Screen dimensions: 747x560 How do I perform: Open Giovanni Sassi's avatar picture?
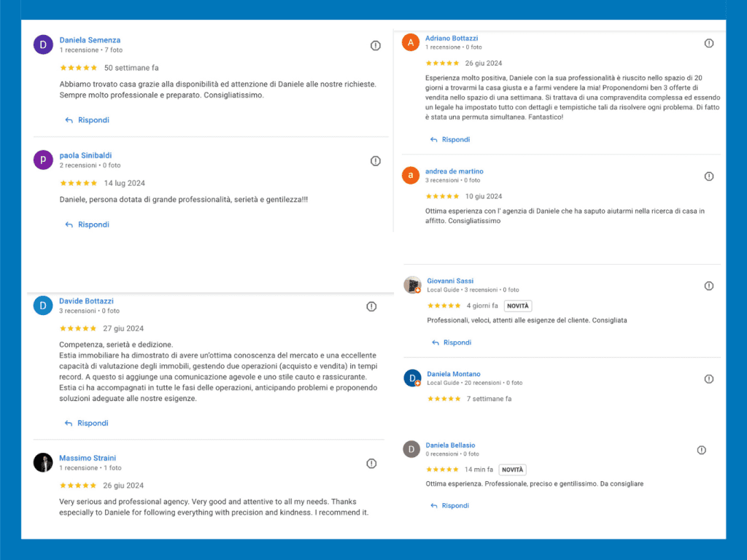pyautogui.click(x=413, y=285)
